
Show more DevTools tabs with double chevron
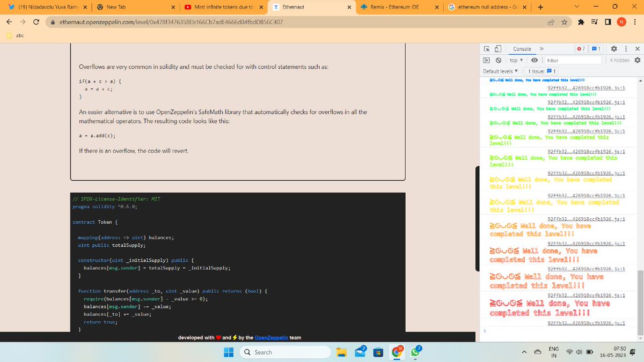(542, 49)
